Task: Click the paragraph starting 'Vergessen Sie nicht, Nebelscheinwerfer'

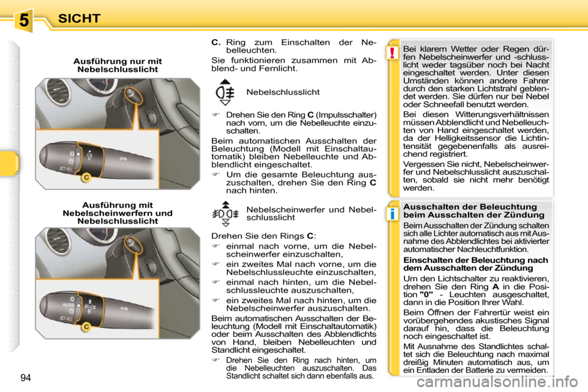Action: [x=476, y=176]
